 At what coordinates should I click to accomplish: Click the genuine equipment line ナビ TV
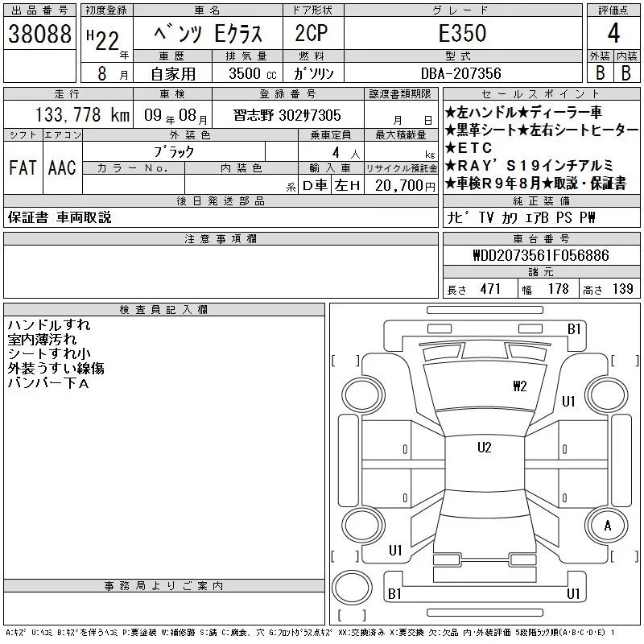[520, 217]
